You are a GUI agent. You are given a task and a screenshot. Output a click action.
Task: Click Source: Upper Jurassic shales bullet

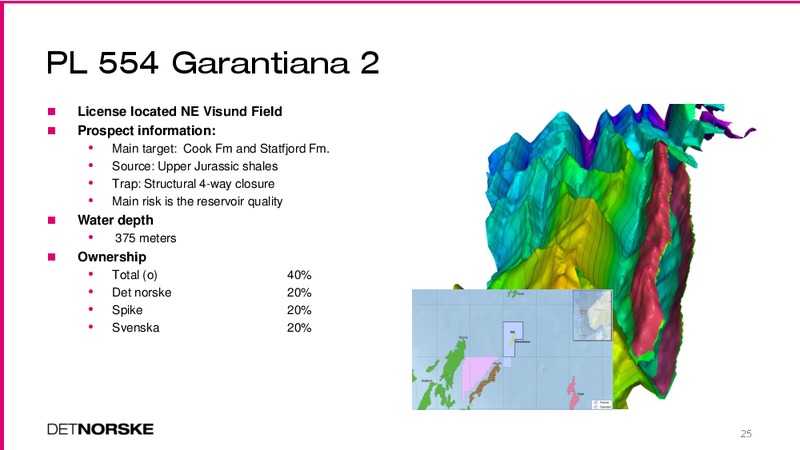pos(195,166)
